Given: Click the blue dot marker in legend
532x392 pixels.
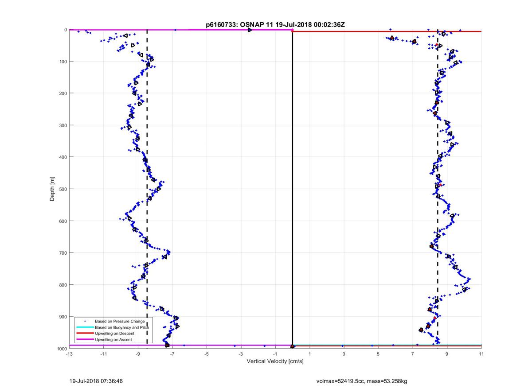Looking at the screenshot, I should click(85, 321).
